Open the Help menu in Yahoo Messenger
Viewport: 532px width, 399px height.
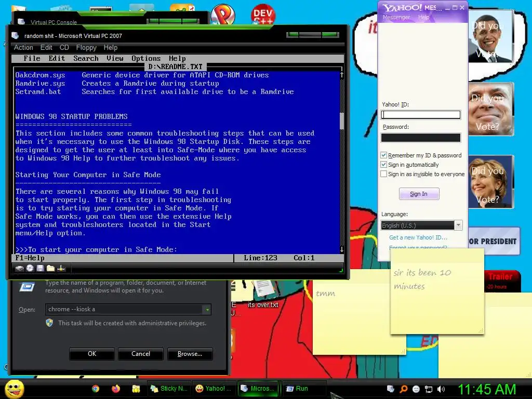pyautogui.click(x=423, y=17)
